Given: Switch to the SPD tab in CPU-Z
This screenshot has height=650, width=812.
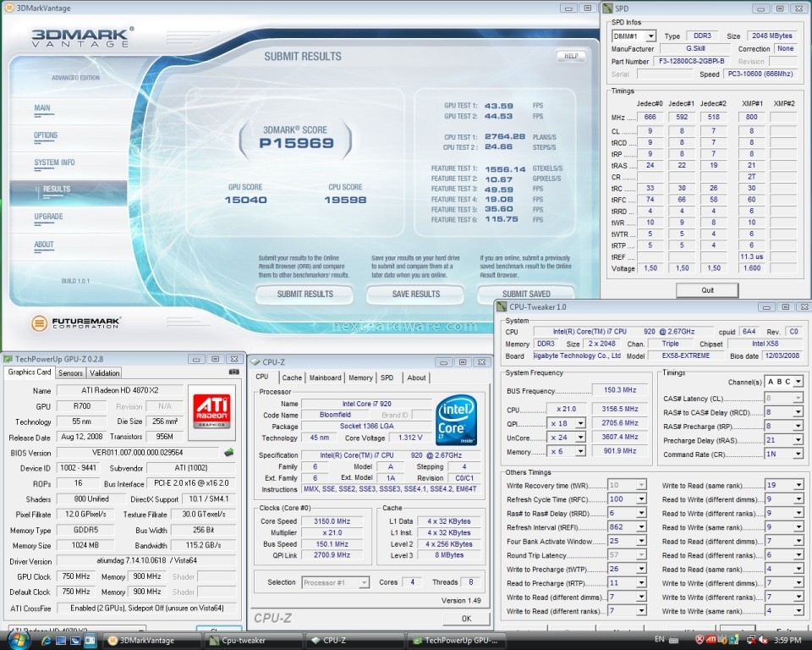Looking at the screenshot, I should [387, 377].
